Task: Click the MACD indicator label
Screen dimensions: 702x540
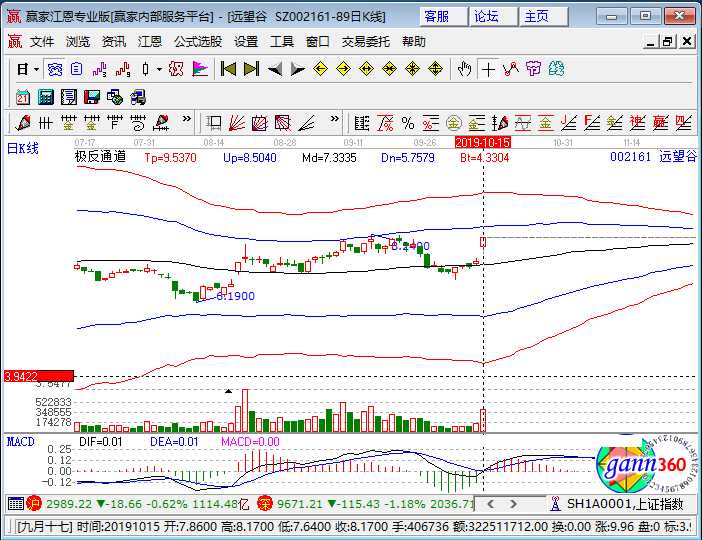Action: coord(20,441)
